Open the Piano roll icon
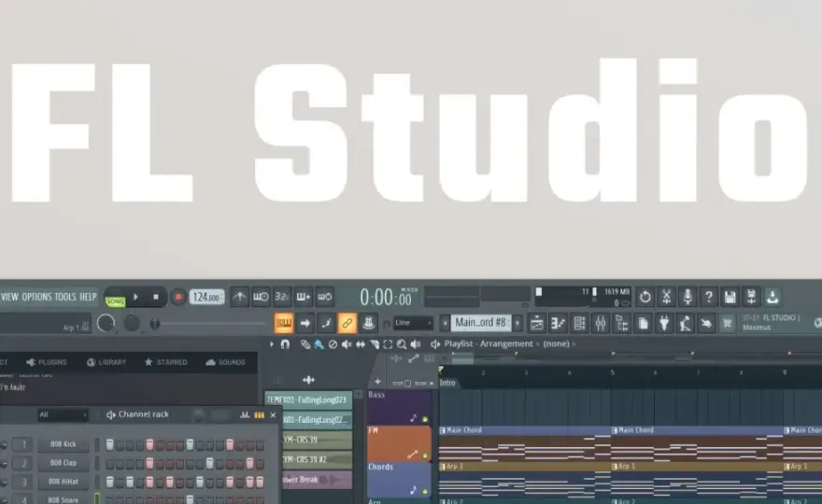Viewport: 822px width, 504px height. (559, 323)
